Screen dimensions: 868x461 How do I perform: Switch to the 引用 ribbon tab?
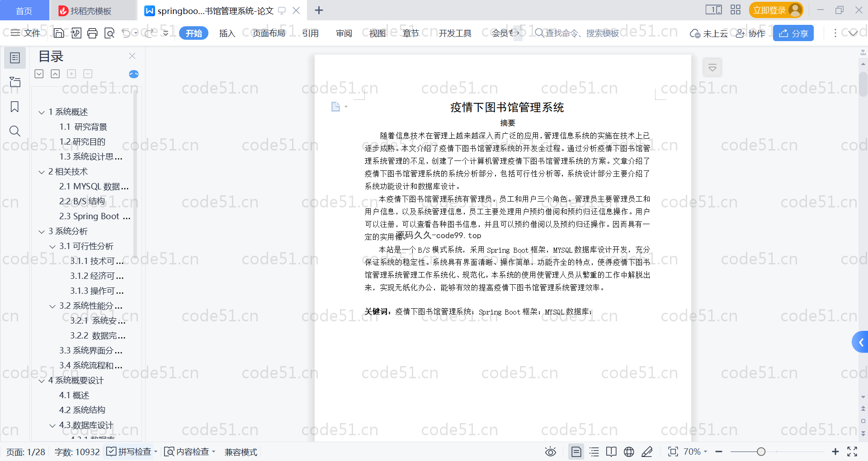(x=311, y=33)
